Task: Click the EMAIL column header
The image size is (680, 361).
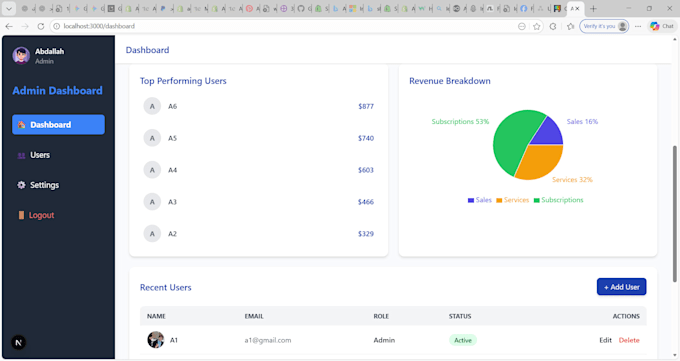Action: (x=254, y=316)
